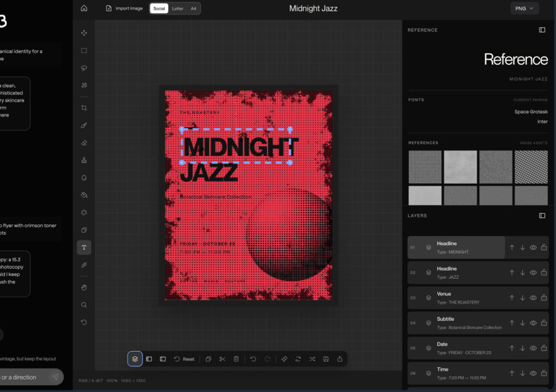Screen dimensions: 556x392
Task: Click the refresh cycle arrows icon
Action: (x=298, y=359)
